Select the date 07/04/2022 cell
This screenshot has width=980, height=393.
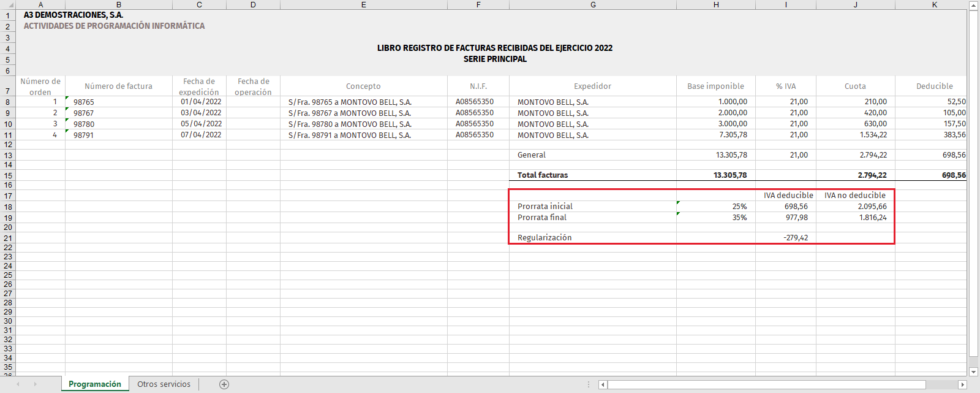pos(199,135)
